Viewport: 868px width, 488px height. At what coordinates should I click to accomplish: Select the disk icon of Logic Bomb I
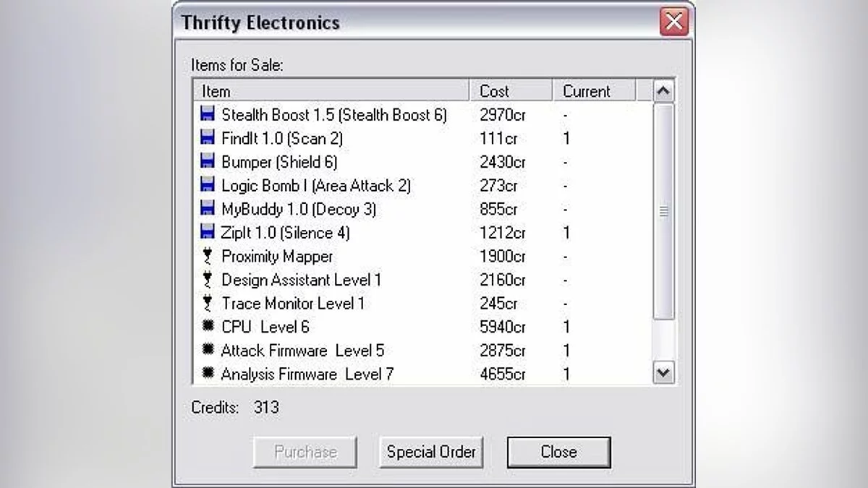click(208, 185)
